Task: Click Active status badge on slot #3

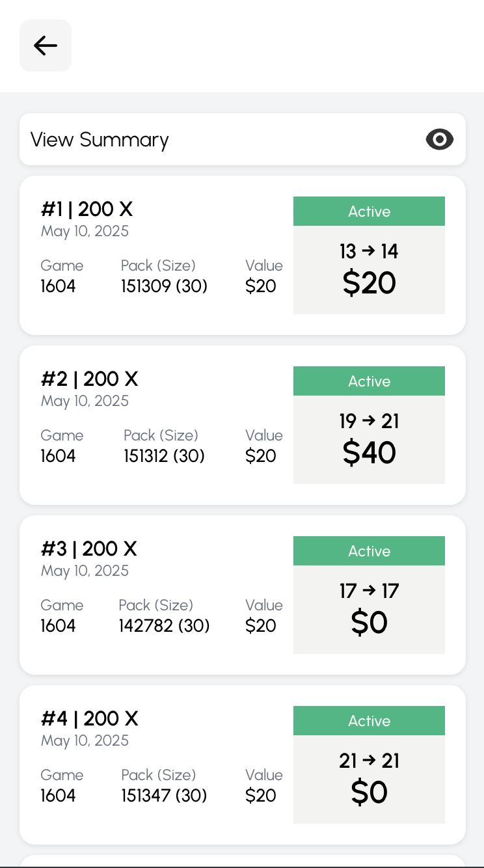Action: [x=369, y=551]
